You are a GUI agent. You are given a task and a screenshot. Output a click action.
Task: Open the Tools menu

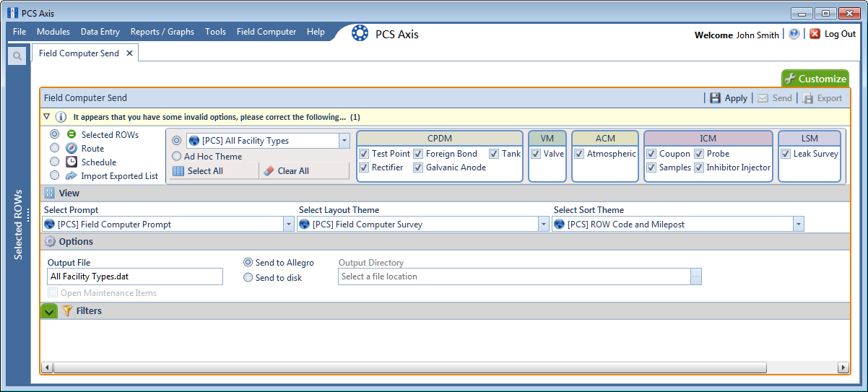tap(215, 32)
